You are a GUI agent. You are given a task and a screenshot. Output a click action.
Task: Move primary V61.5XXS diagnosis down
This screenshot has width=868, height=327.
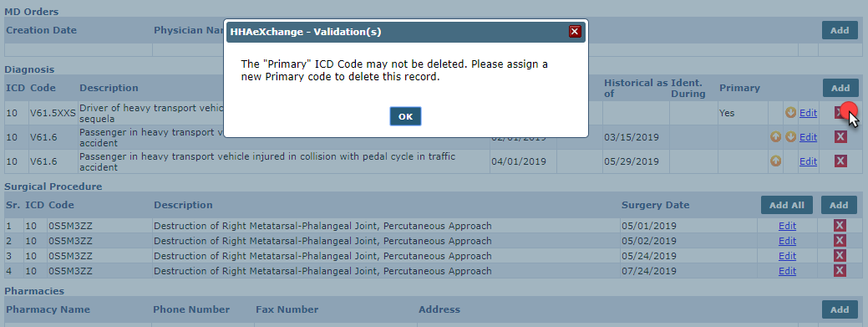click(790, 113)
